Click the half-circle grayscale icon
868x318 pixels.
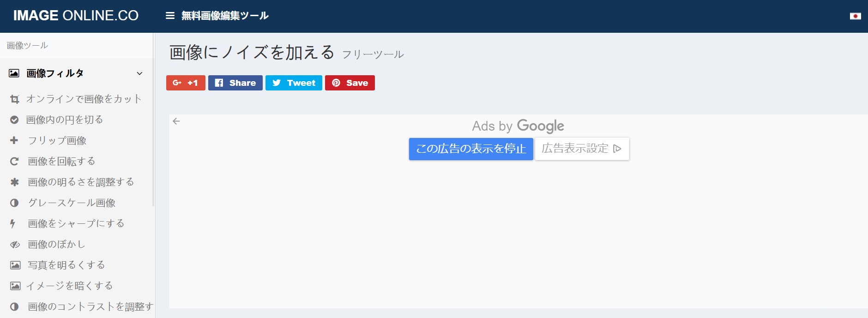coord(14,203)
